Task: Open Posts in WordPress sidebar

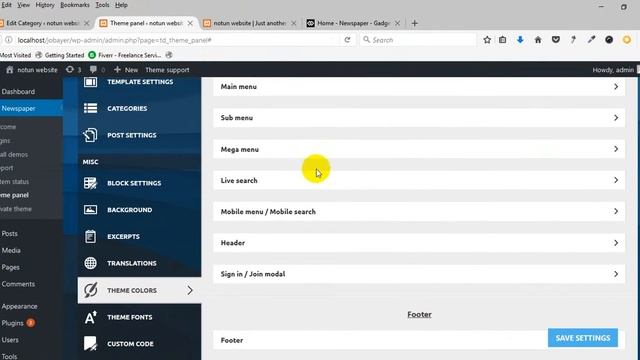Action: pos(9,233)
